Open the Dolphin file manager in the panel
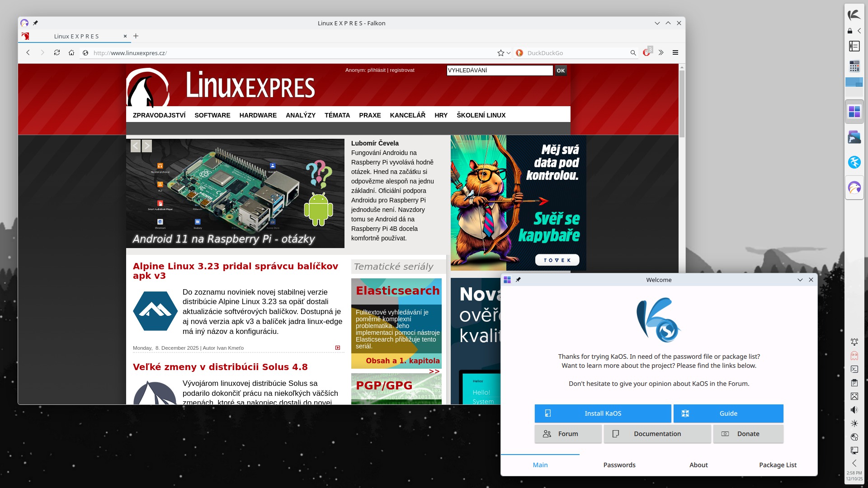 854,137
